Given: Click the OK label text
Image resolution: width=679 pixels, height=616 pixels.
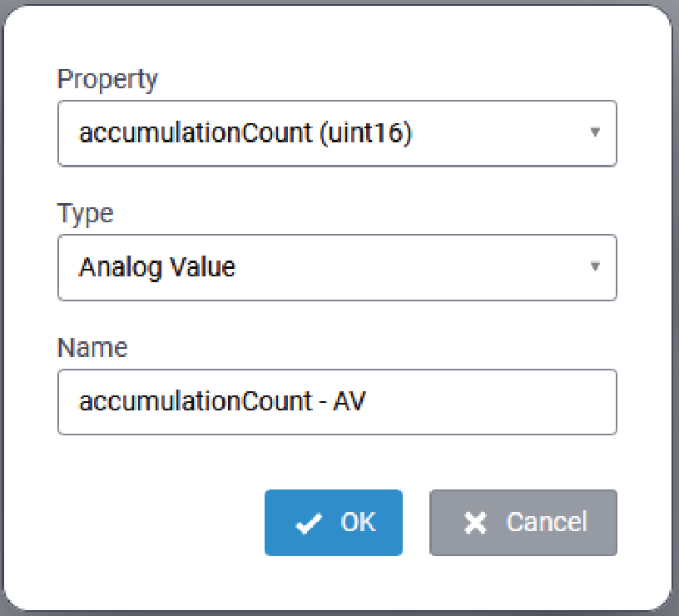Looking at the screenshot, I should 359,523.
